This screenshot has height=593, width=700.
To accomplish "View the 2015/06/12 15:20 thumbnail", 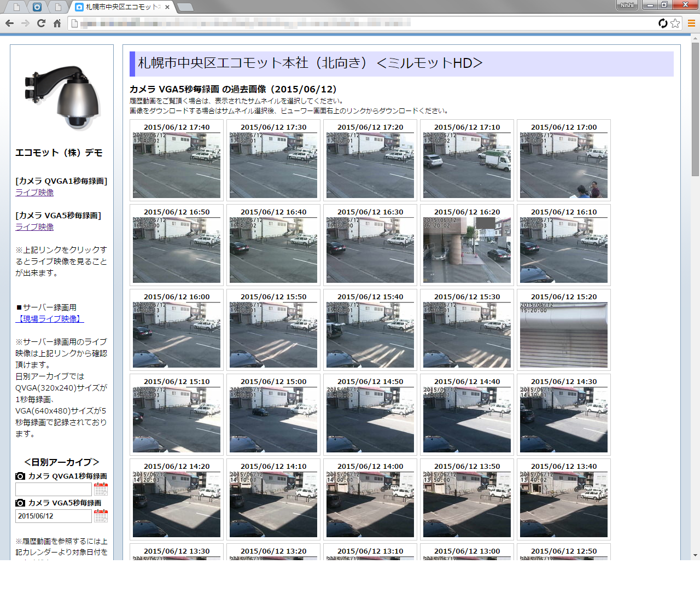I will click(x=564, y=334).
